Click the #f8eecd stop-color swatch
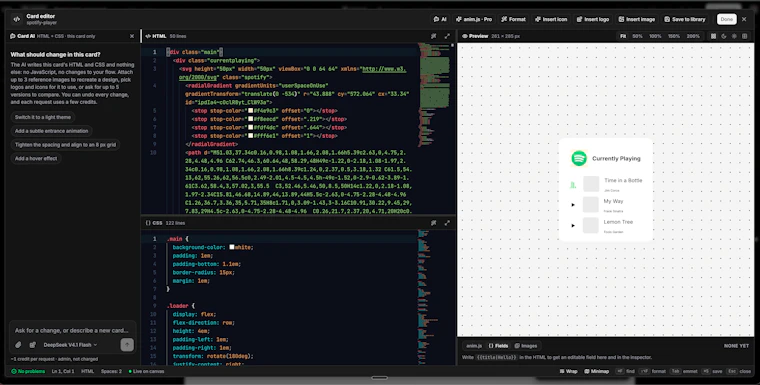The image size is (760, 385). click(x=251, y=119)
